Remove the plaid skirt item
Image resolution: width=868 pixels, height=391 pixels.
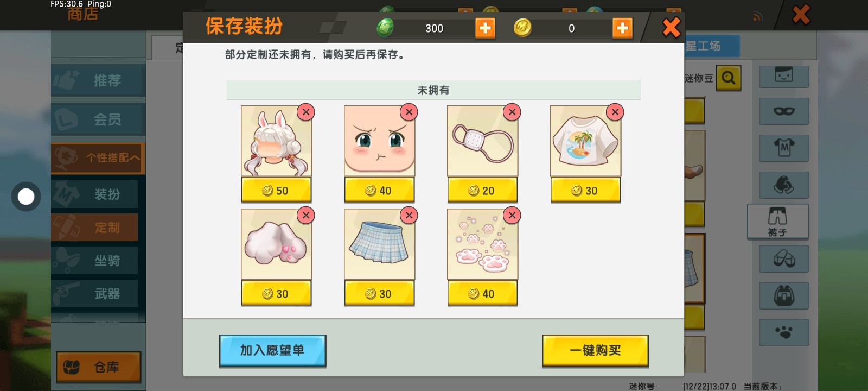point(409,215)
